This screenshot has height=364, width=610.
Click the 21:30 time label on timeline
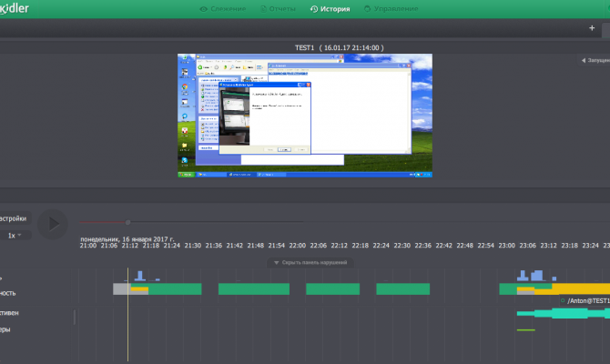(193, 246)
